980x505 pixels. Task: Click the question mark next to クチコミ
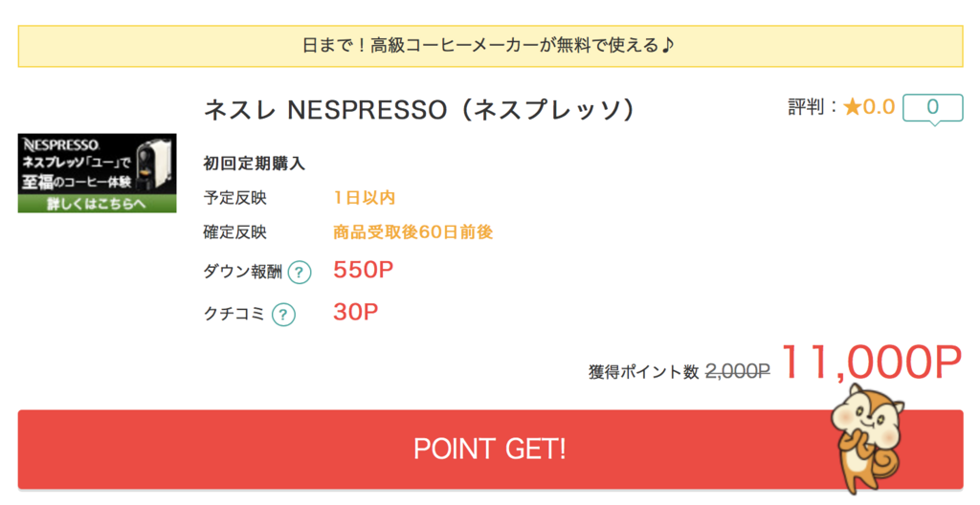(283, 315)
